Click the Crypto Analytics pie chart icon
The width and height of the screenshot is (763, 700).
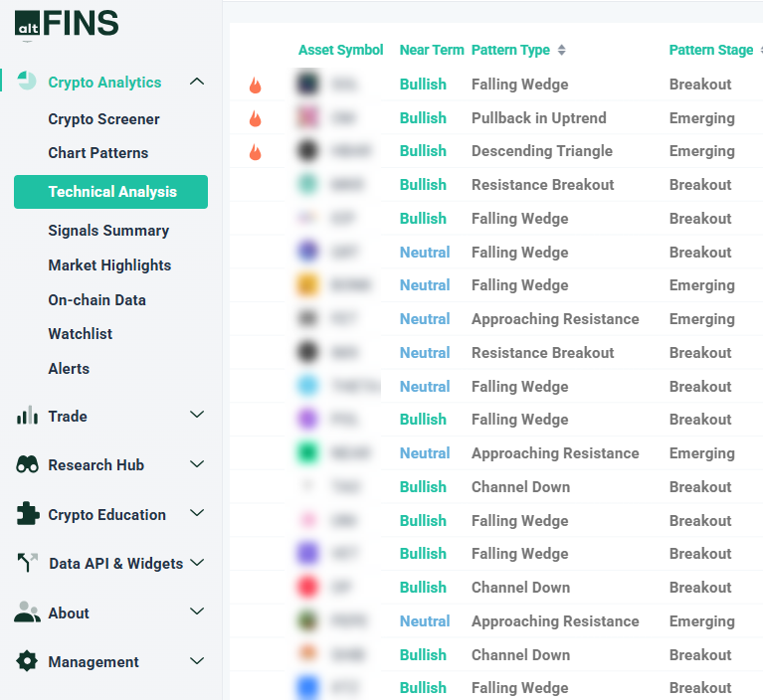click(27, 83)
